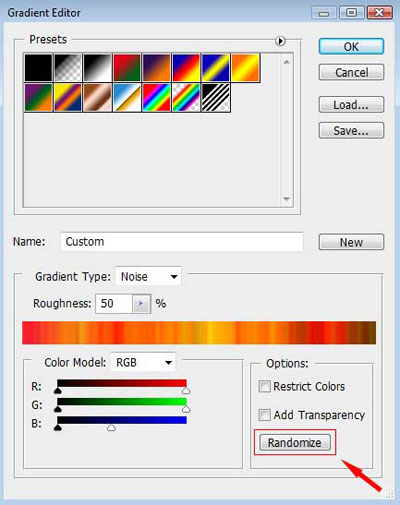The image size is (400, 505).
Task: Choose the blue-yellow-blue gradient preset
Action: coord(216,68)
